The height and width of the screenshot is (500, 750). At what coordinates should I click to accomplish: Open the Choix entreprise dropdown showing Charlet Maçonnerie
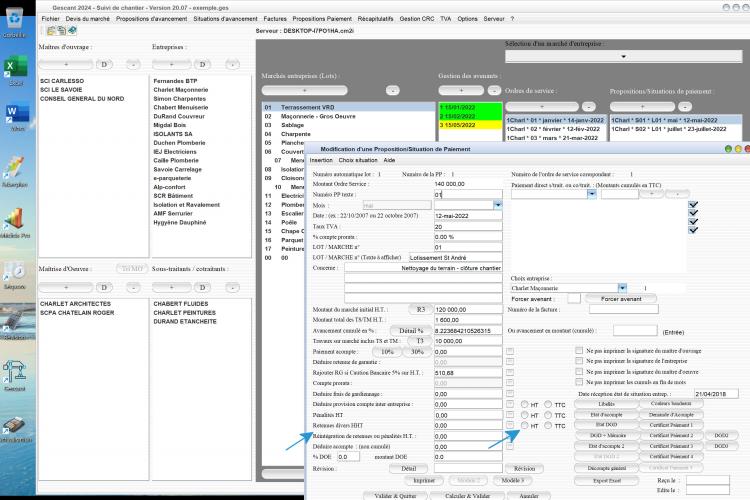[x=622, y=288]
